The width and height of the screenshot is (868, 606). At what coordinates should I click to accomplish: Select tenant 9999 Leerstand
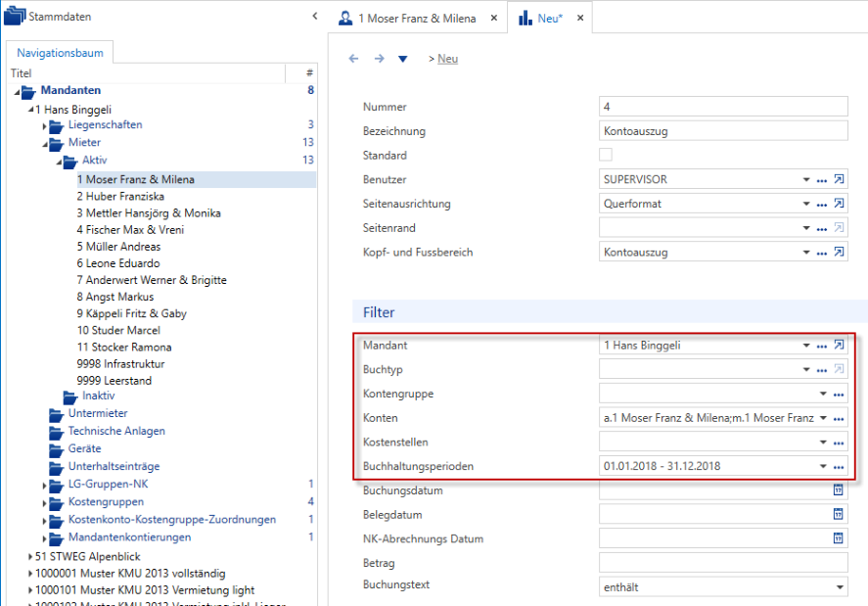pyautogui.click(x=114, y=381)
